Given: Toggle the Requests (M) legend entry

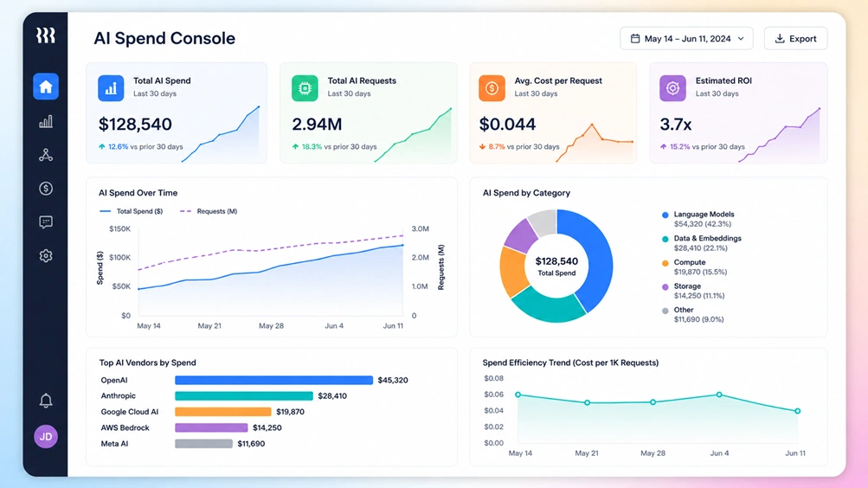Looking at the screenshot, I should tap(209, 211).
